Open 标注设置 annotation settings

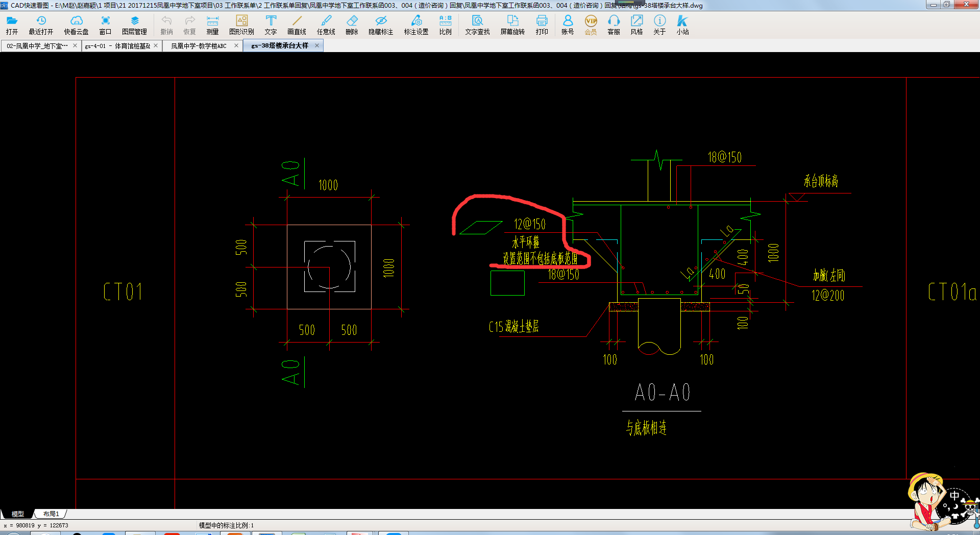(416, 25)
